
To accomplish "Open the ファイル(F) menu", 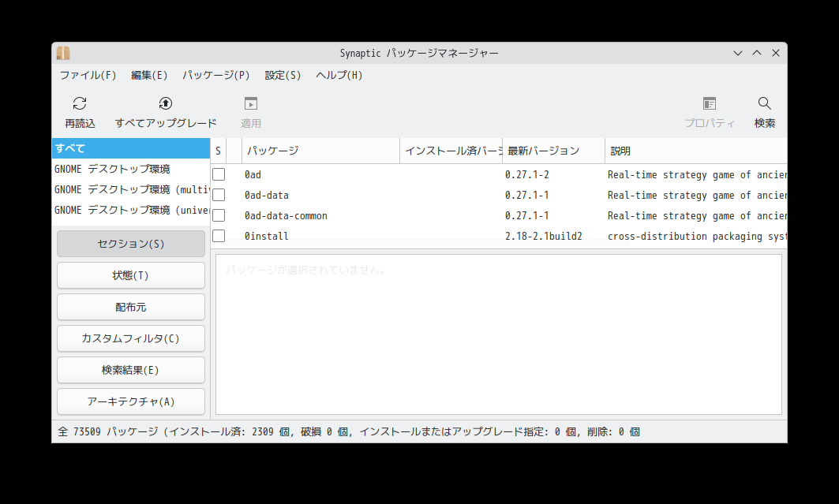I will [88, 76].
